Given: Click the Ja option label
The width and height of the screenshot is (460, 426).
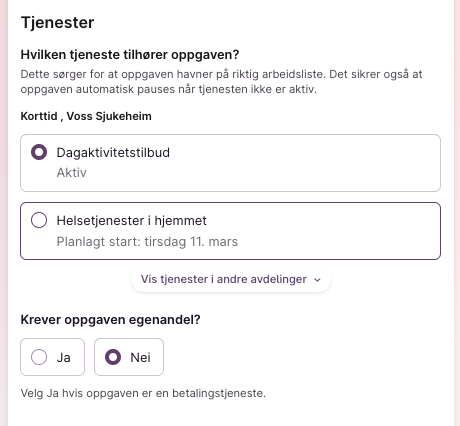Looking at the screenshot, I should (x=63, y=357).
